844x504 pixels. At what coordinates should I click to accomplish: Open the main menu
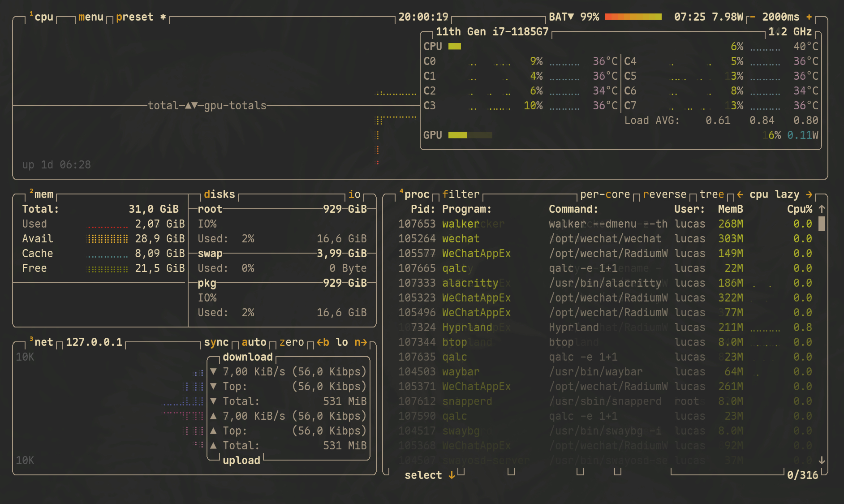tap(90, 17)
